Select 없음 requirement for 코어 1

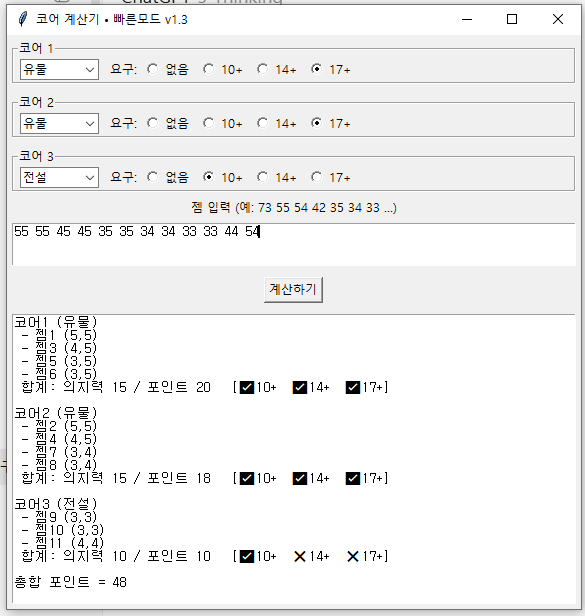point(168,70)
